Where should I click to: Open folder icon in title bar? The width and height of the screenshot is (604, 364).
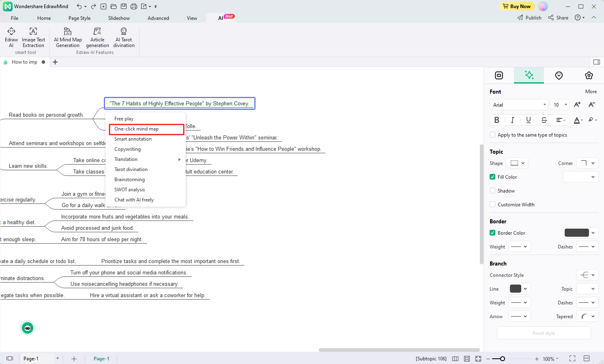[114, 6]
